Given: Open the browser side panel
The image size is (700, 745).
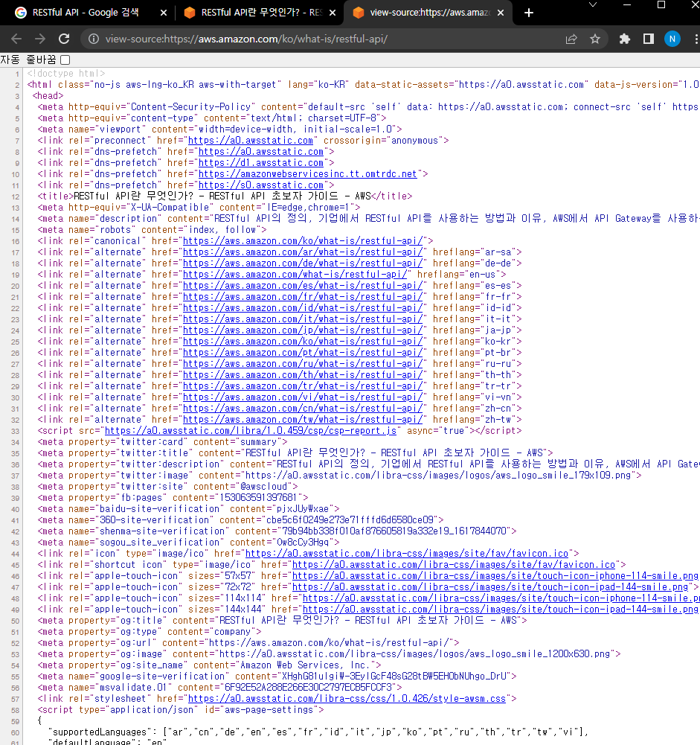Looking at the screenshot, I should coord(648,39).
